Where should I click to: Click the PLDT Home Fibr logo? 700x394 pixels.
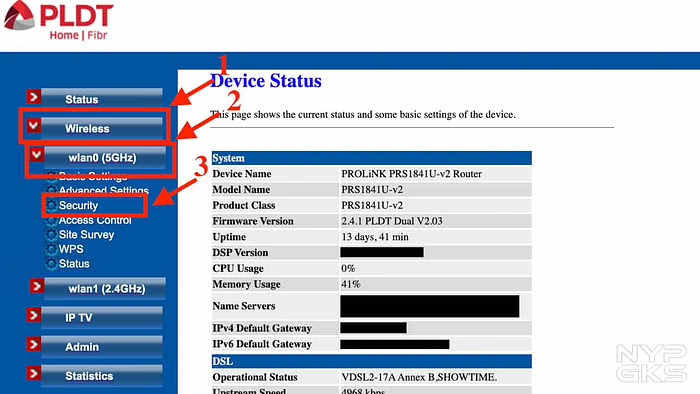pos(58,21)
